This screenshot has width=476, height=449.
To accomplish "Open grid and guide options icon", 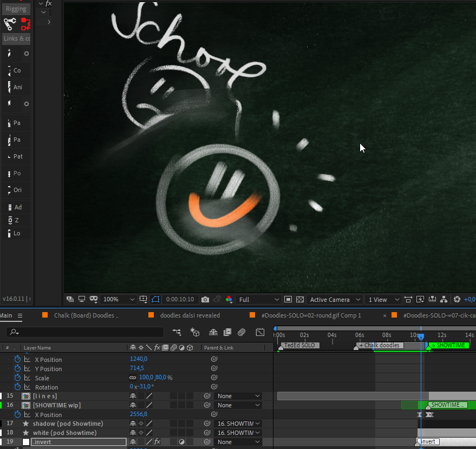I will coord(144,300).
